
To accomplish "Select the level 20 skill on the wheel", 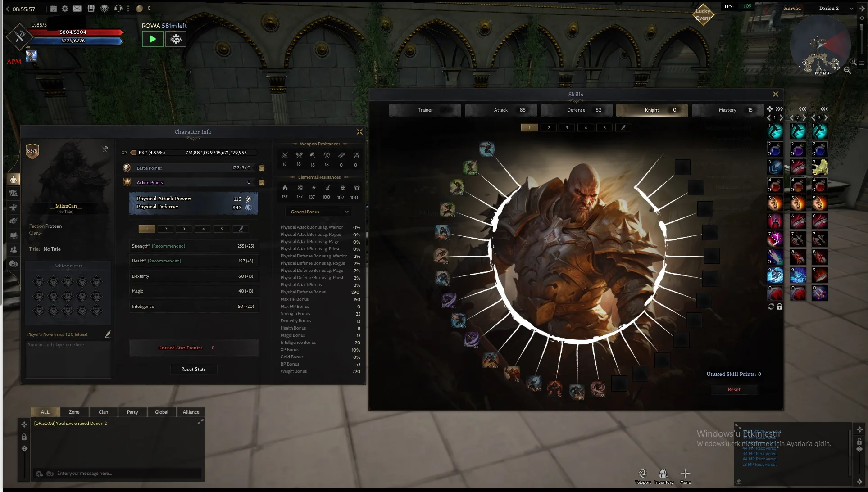I will coord(447,209).
